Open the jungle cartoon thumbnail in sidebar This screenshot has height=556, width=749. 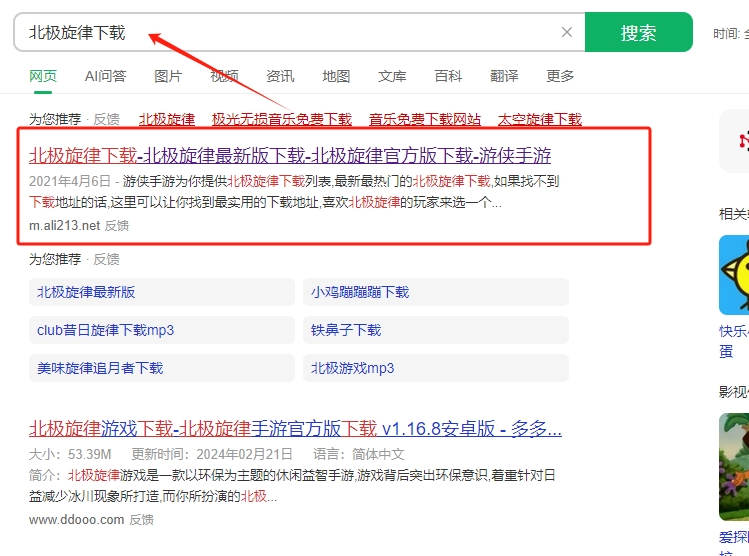point(734,467)
